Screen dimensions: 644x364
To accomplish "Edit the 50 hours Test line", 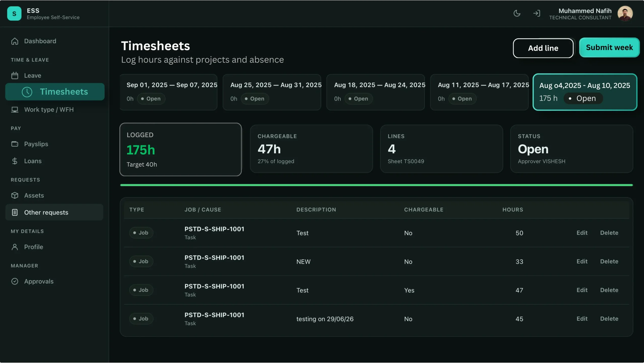I will [582, 233].
